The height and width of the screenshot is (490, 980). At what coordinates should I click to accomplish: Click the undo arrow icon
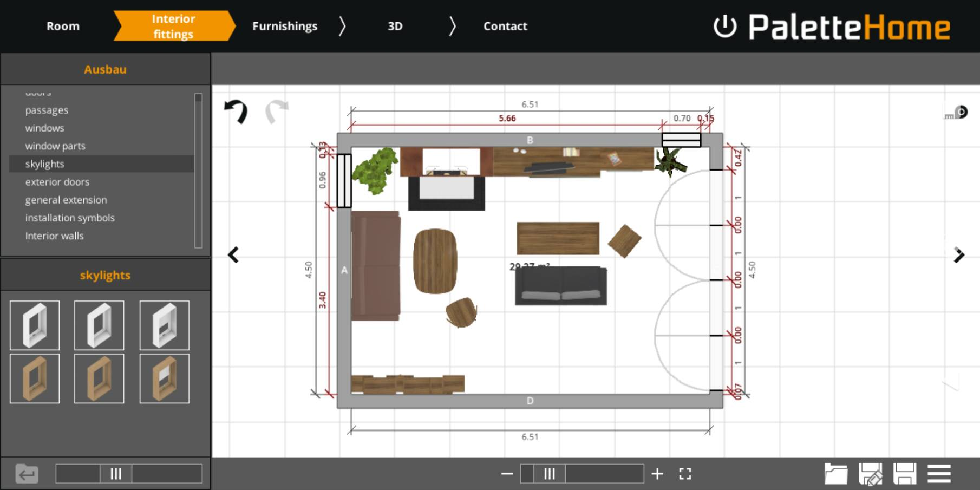[236, 111]
